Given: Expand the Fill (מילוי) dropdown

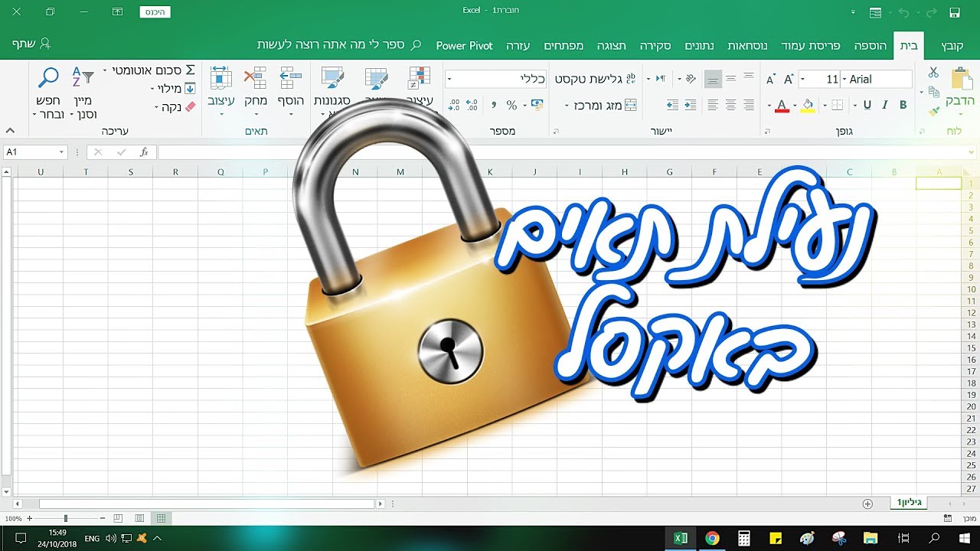Looking at the screenshot, I should point(153,89).
